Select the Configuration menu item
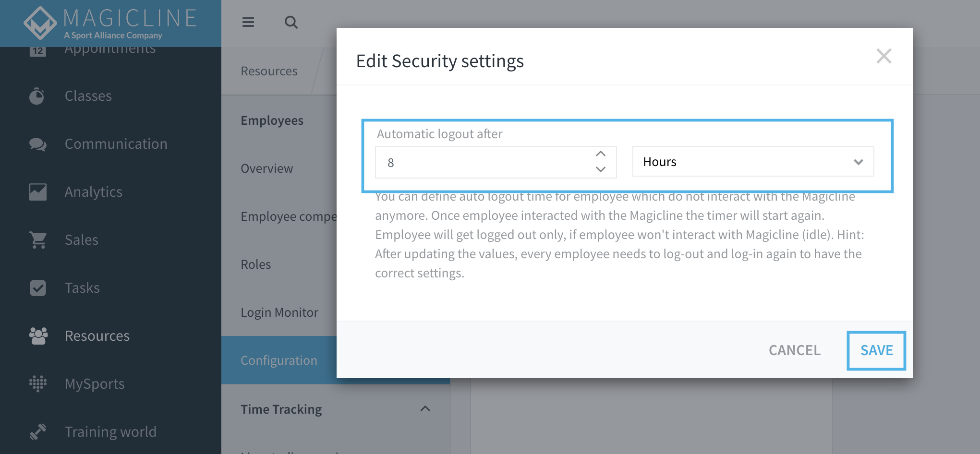The height and width of the screenshot is (454, 980). [x=279, y=360]
